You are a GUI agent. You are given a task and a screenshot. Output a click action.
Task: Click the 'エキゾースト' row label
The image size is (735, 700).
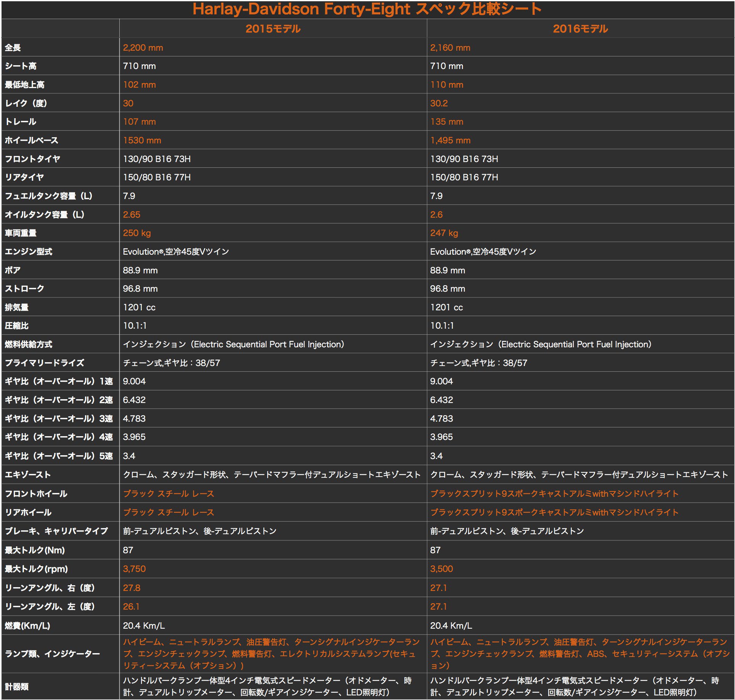(x=27, y=475)
